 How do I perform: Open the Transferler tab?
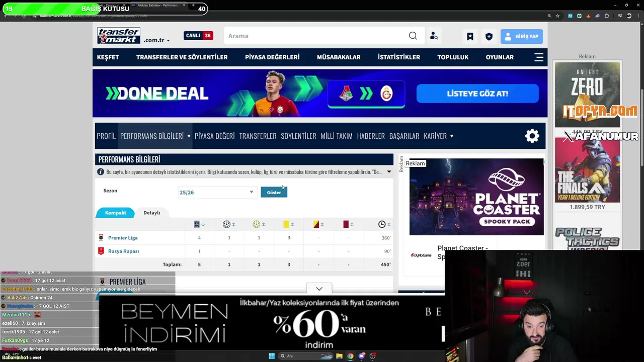coord(258,136)
